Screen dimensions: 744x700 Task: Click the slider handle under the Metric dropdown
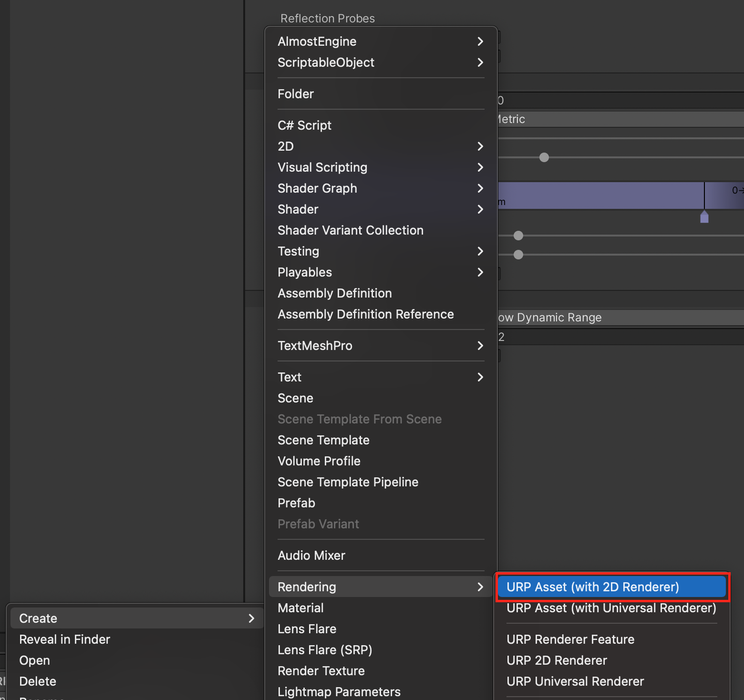544,157
